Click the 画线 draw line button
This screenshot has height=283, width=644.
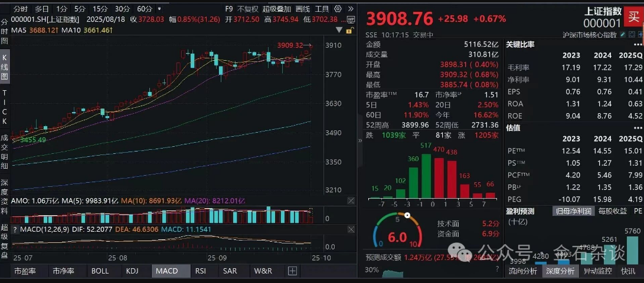(x=302, y=9)
